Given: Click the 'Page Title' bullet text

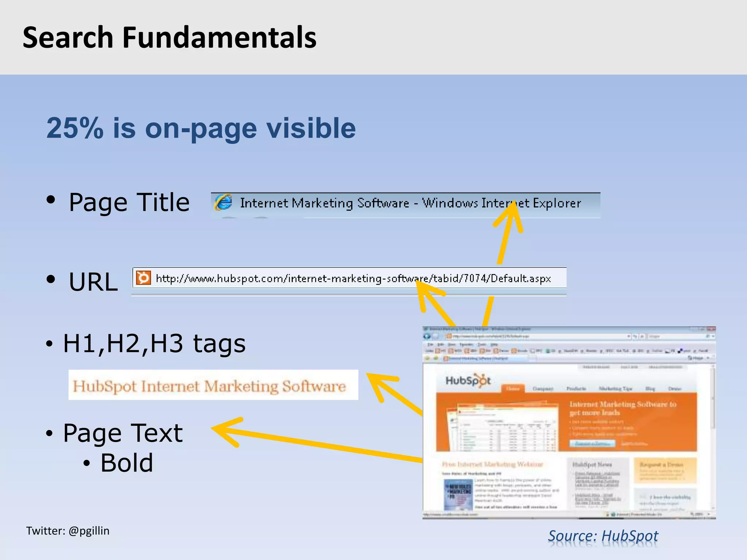Looking at the screenshot, I should click(x=129, y=202).
